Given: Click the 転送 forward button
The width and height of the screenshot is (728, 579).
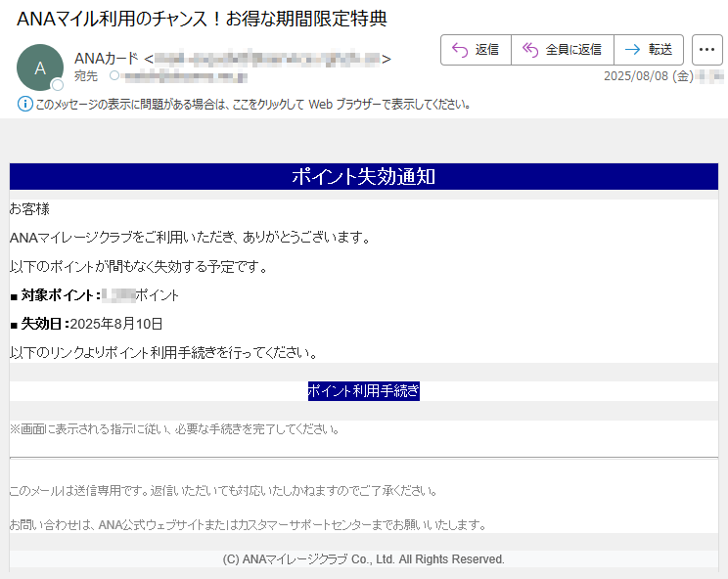Looking at the screenshot, I should tap(649, 50).
